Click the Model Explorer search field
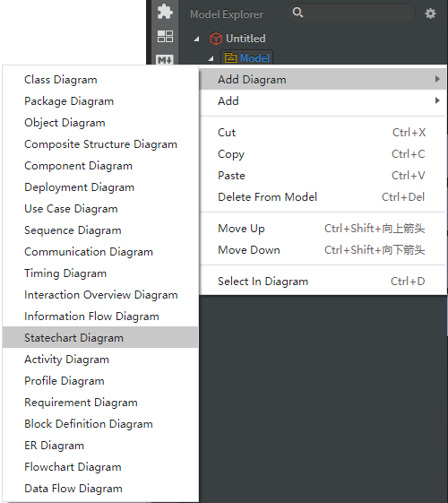The image size is (448, 503). pos(350,13)
